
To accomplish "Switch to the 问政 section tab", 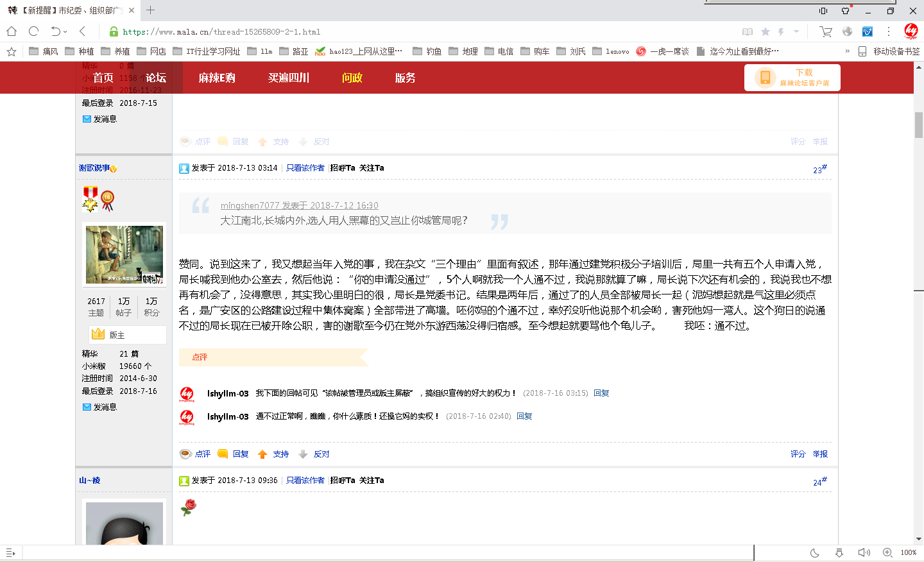I will pyautogui.click(x=351, y=77).
